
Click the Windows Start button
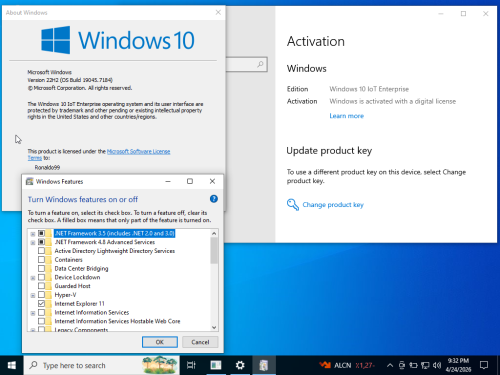pyautogui.click(x=12, y=365)
